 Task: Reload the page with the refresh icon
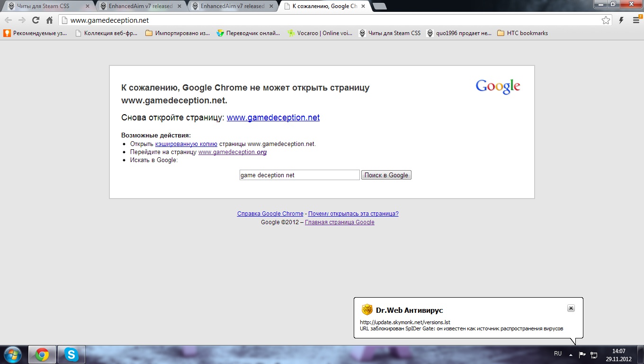pos(36,20)
